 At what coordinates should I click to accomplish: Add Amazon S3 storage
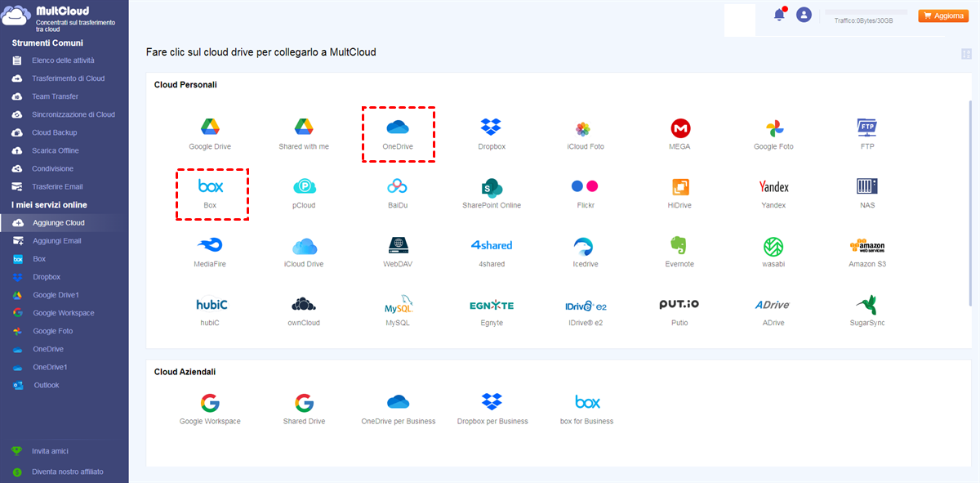click(x=867, y=252)
